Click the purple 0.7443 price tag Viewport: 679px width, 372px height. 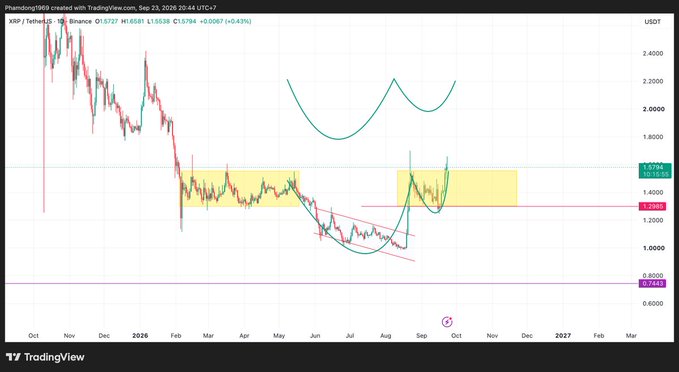(x=653, y=284)
